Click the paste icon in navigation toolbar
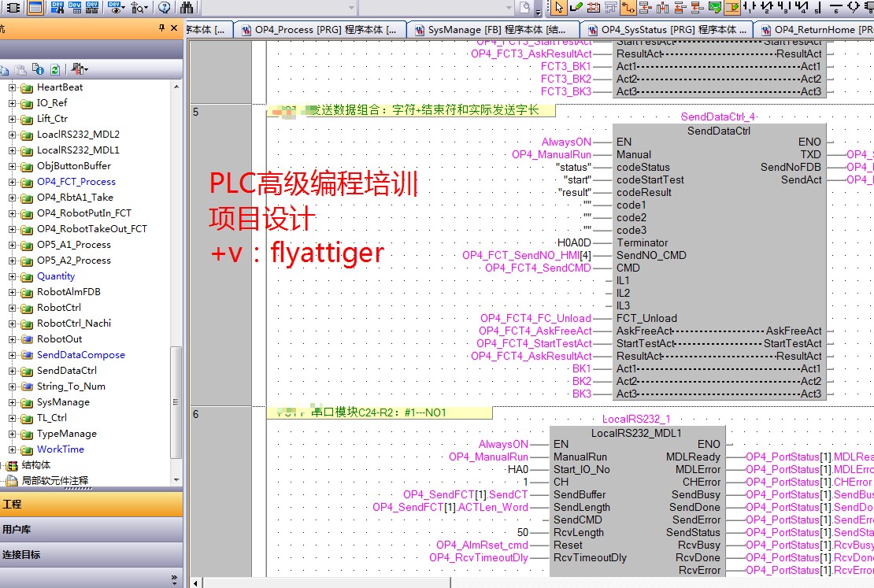The width and height of the screenshot is (874, 588). click(20, 69)
